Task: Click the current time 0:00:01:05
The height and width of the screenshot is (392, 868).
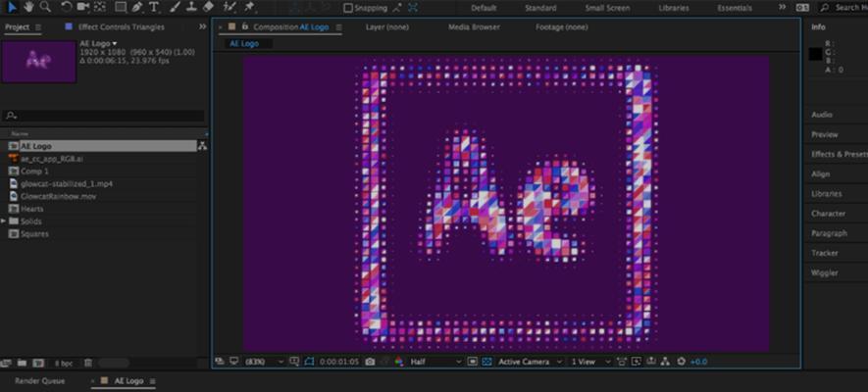Action: [x=338, y=362]
